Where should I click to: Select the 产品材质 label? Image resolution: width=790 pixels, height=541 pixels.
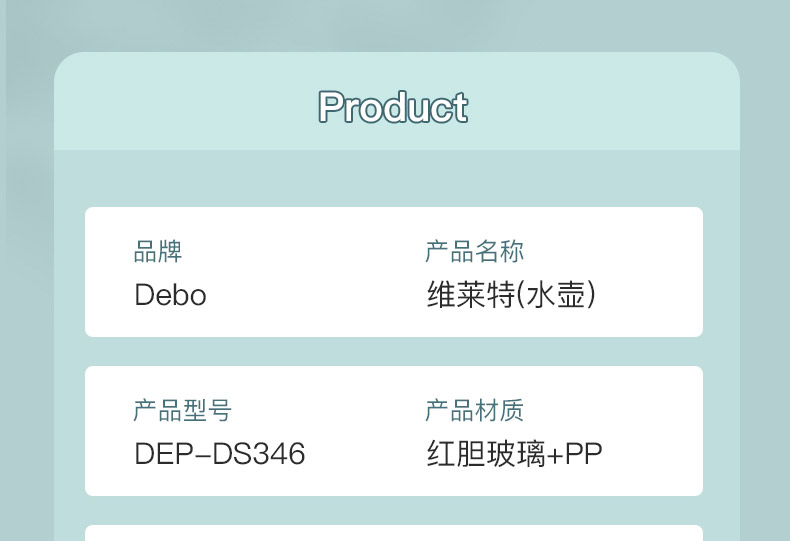(474, 411)
